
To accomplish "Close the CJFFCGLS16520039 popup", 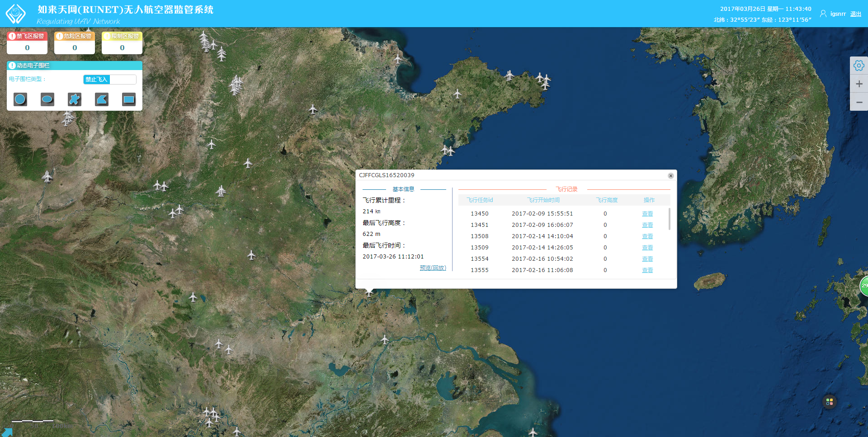I will tap(671, 176).
